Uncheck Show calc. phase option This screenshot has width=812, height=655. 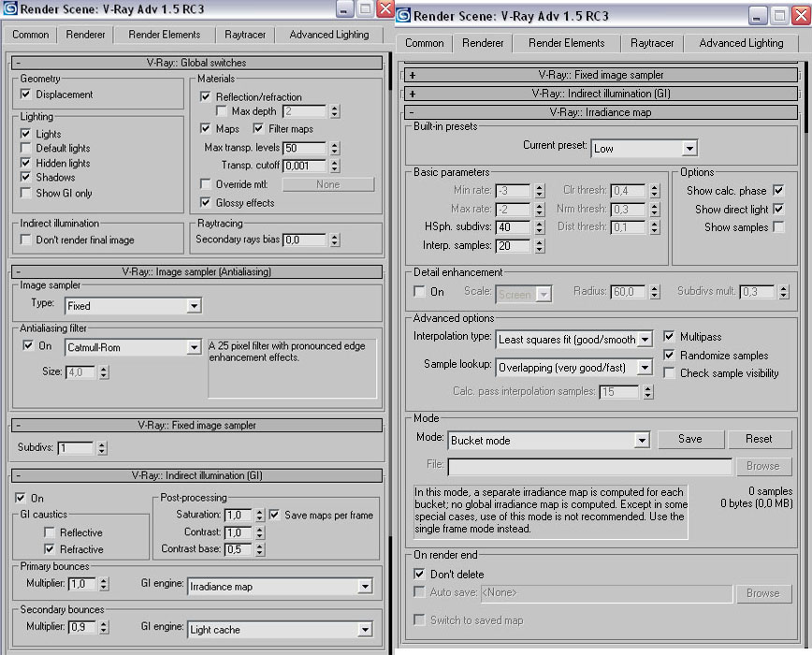(778, 191)
